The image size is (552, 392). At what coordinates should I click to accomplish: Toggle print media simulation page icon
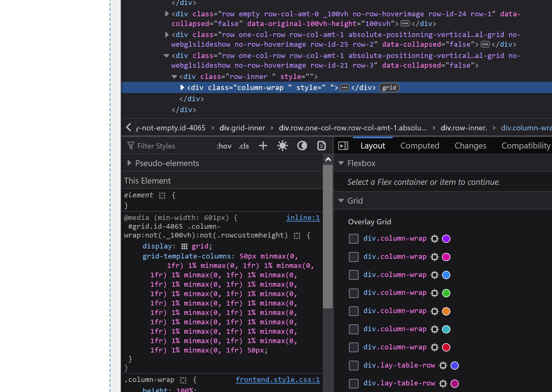pos(321,146)
